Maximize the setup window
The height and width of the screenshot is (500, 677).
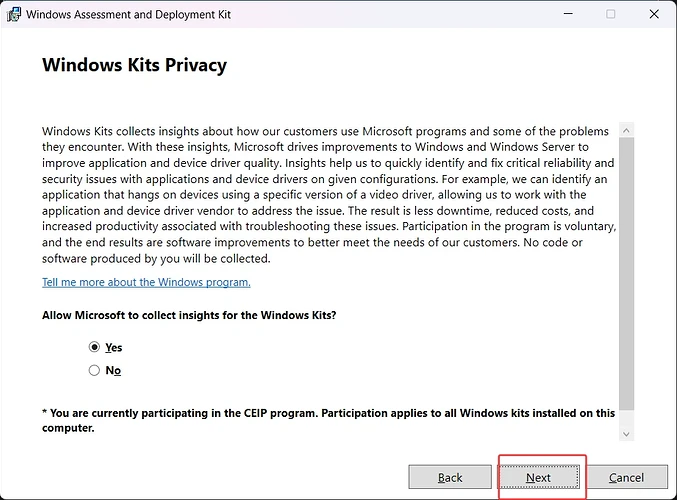(x=611, y=14)
